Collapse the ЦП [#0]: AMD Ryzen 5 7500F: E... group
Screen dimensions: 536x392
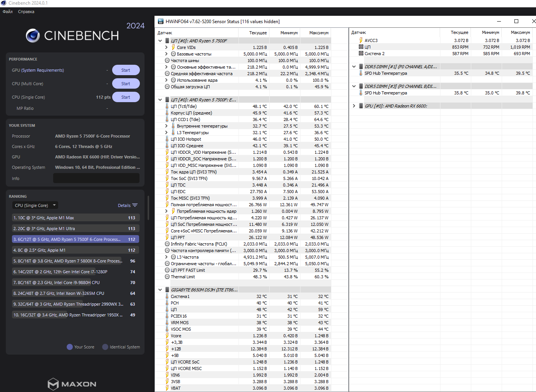click(160, 99)
